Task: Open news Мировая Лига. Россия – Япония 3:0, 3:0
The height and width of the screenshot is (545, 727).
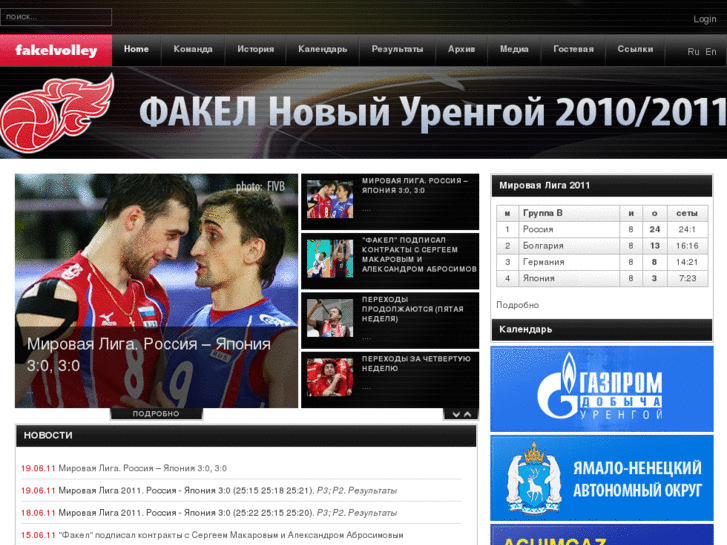Action: click(x=143, y=468)
